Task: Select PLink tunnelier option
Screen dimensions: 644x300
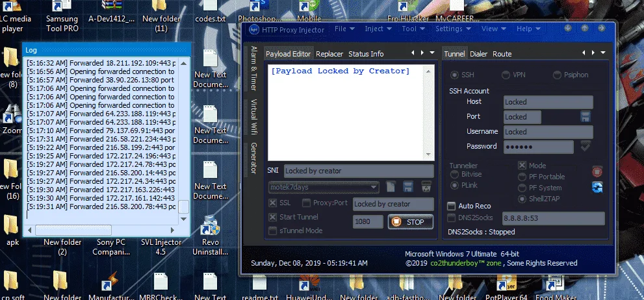Action: pos(455,186)
